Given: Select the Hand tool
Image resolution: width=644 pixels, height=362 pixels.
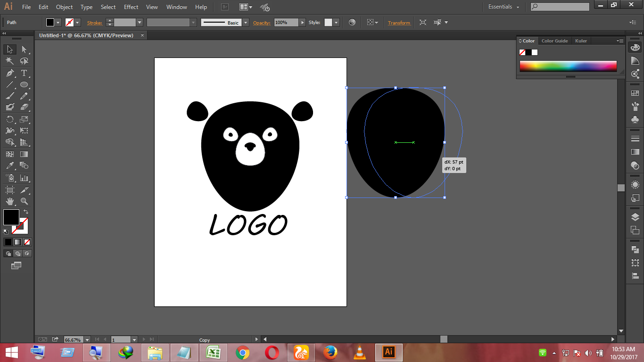Looking at the screenshot, I should (x=10, y=201).
